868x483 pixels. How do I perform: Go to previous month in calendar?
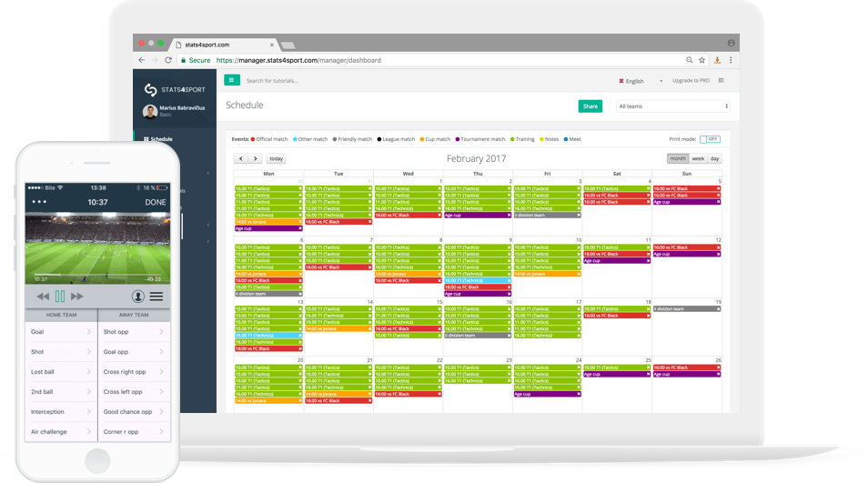click(241, 159)
